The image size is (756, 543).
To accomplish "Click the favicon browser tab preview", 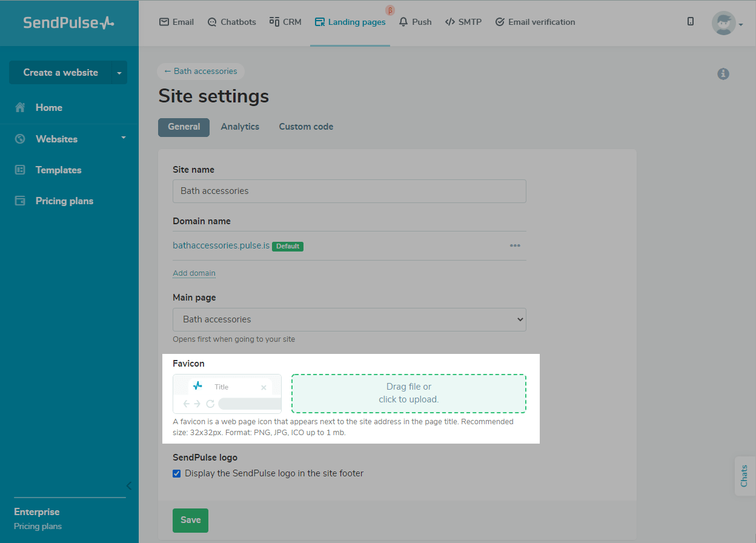I will pyautogui.click(x=227, y=394).
